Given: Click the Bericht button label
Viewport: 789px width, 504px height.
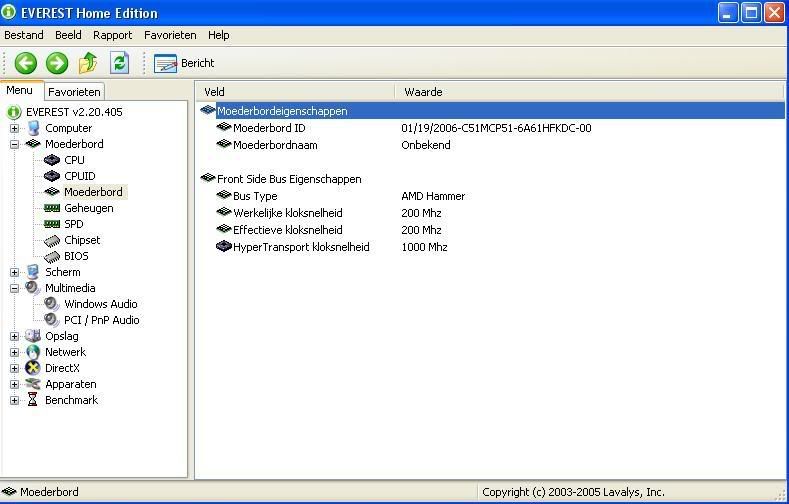Looking at the screenshot, I should [197, 63].
